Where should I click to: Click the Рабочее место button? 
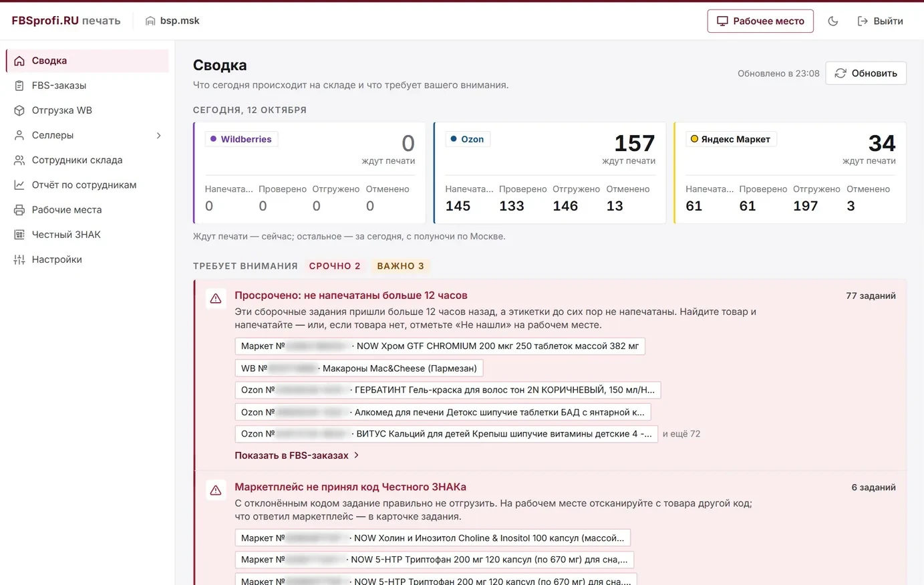760,21
